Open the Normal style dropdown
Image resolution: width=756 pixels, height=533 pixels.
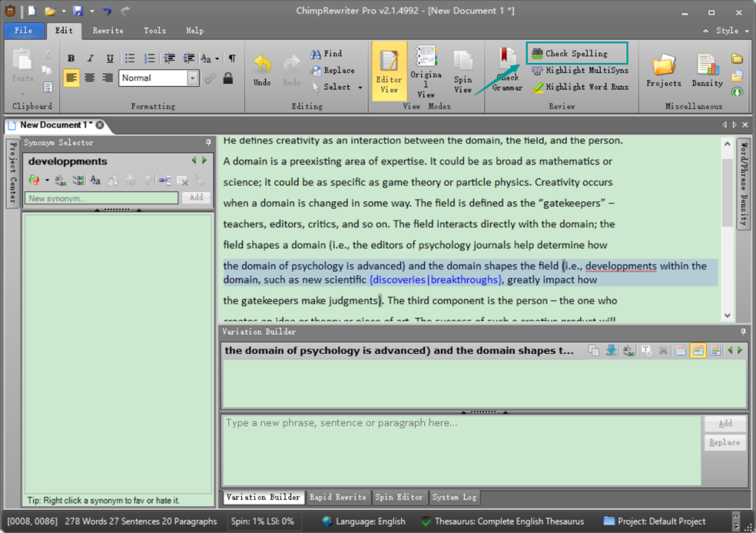click(x=192, y=78)
